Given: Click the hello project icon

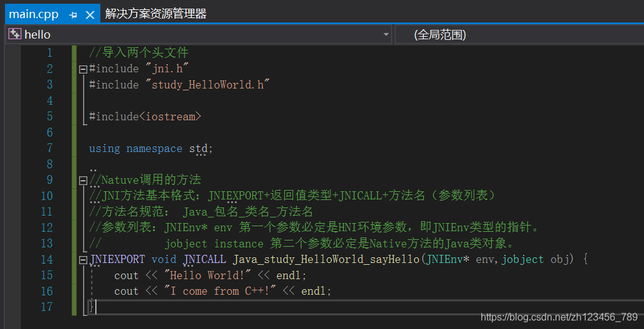Looking at the screenshot, I should (x=15, y=34).
